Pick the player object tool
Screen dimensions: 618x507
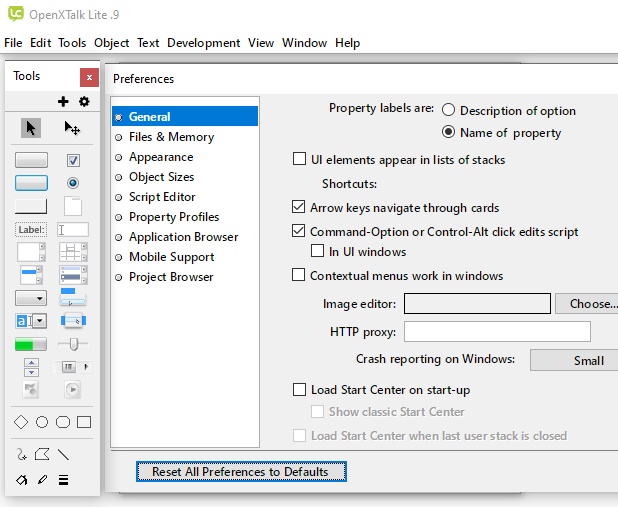(73, 390)
